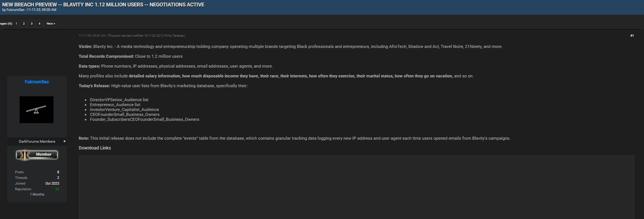
Task: Click the DarkForums Members group label
Action: pos(37,142)
